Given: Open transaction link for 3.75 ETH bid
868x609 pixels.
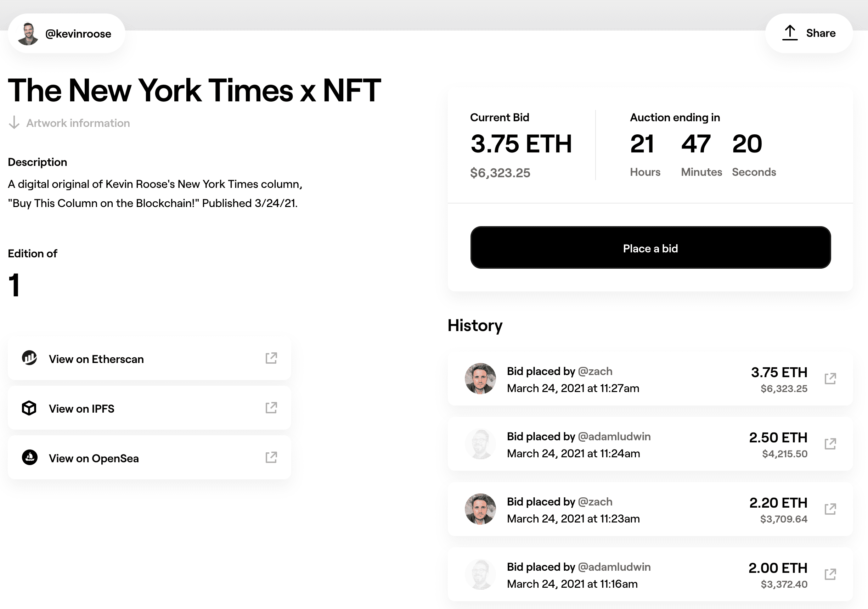Looking at the screenshot, I should coord(830,379).
